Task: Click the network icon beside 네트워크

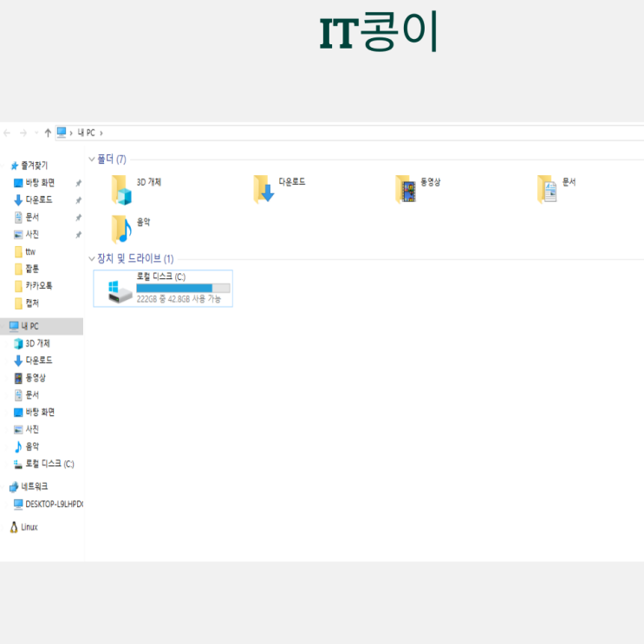Action: [x=14, y=487]
